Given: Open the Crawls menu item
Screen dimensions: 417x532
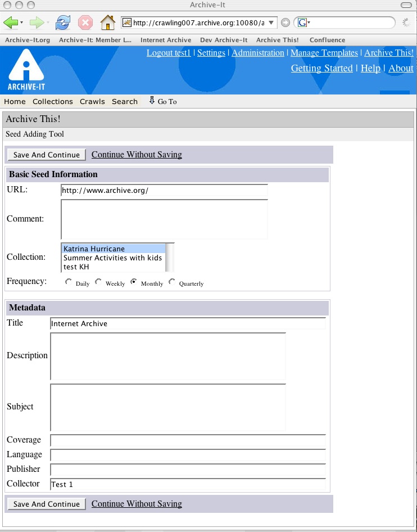Looking at the screenshot, I should pos(92,101).
